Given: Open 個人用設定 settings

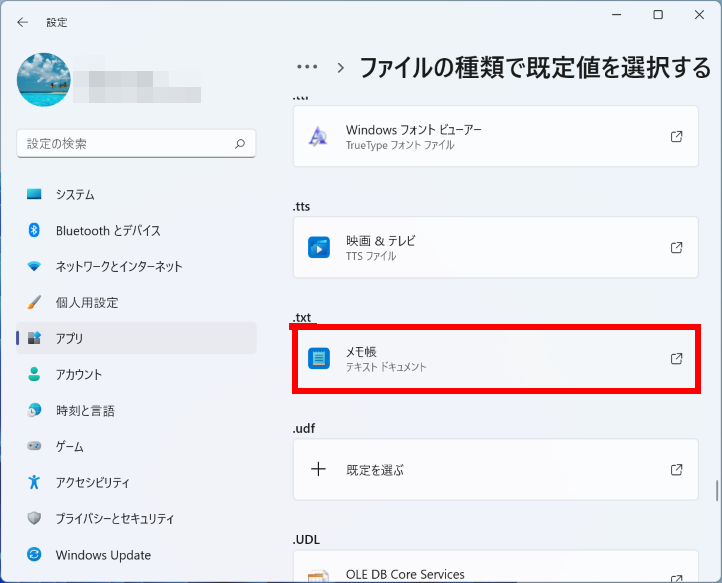Looking at the screenshot, I should coord(136,302).
